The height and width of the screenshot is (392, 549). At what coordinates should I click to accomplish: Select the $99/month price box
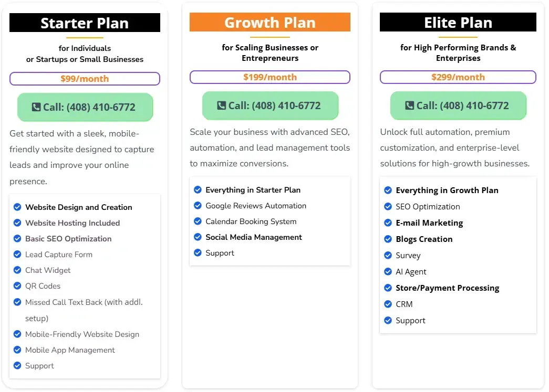(85, 79)
